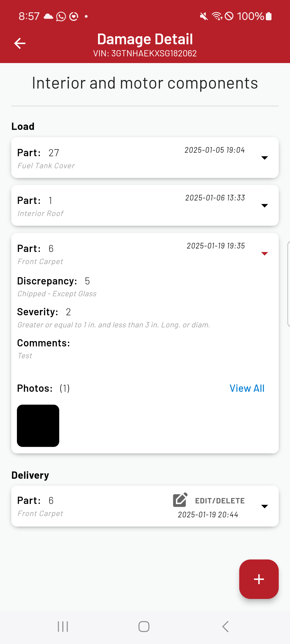
Task: Open the edit pencil icon on Delivery part
Action: click(x=180, y=500)
